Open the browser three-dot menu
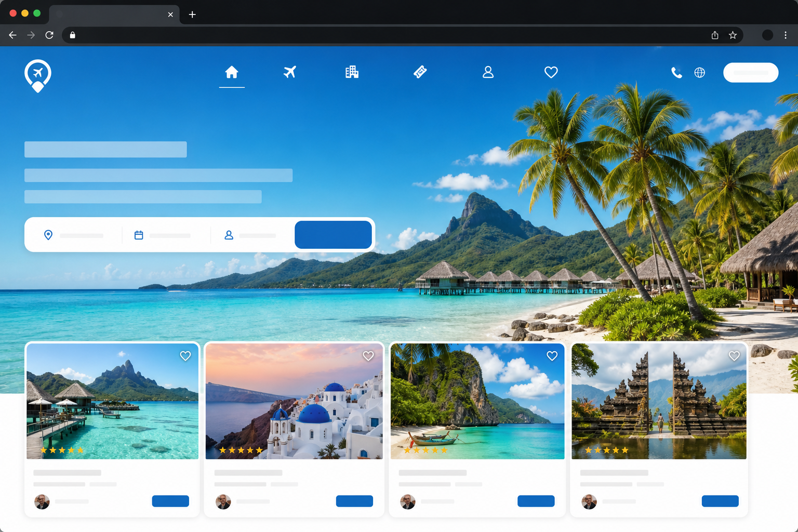The height and width of the screenshot is (532, 798). [786, 35]
